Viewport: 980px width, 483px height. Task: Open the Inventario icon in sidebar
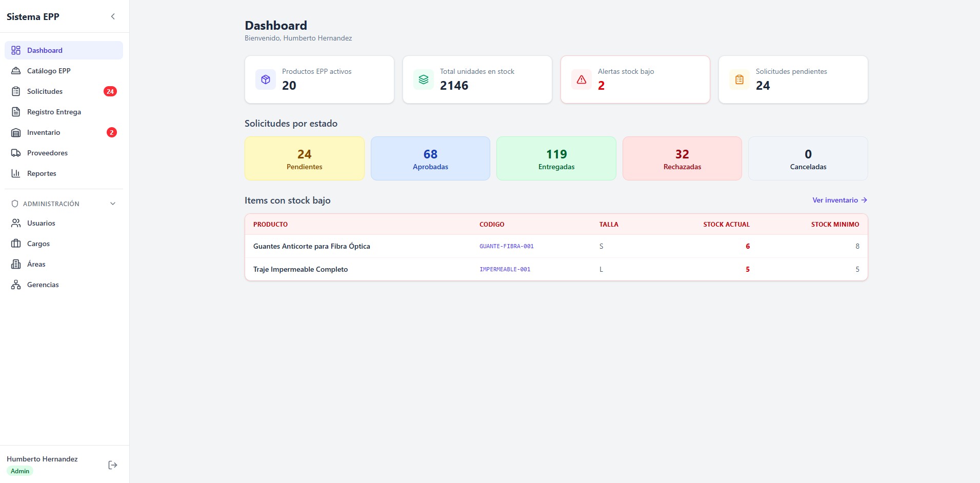(x=16, y=132)
